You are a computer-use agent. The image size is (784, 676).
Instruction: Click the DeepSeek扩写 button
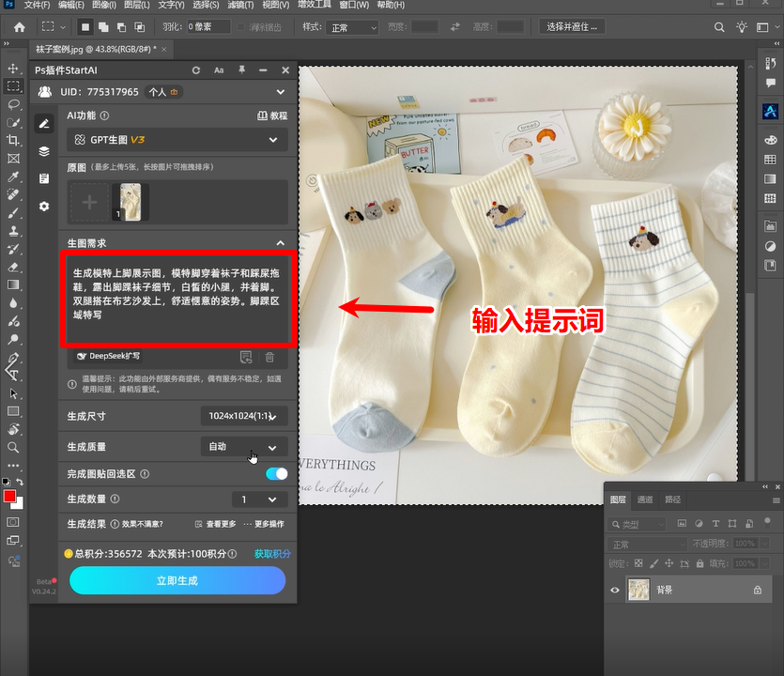pyautogui.click(x=108, y=356)
